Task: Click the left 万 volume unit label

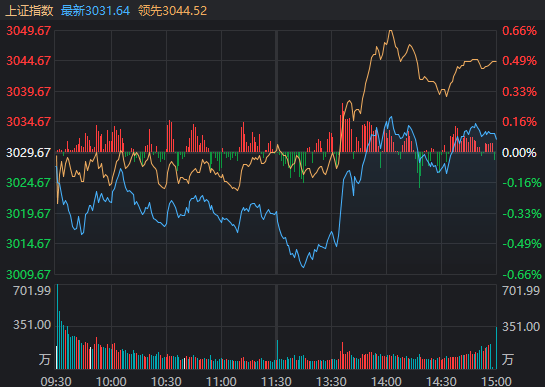Action: [44, 359]
